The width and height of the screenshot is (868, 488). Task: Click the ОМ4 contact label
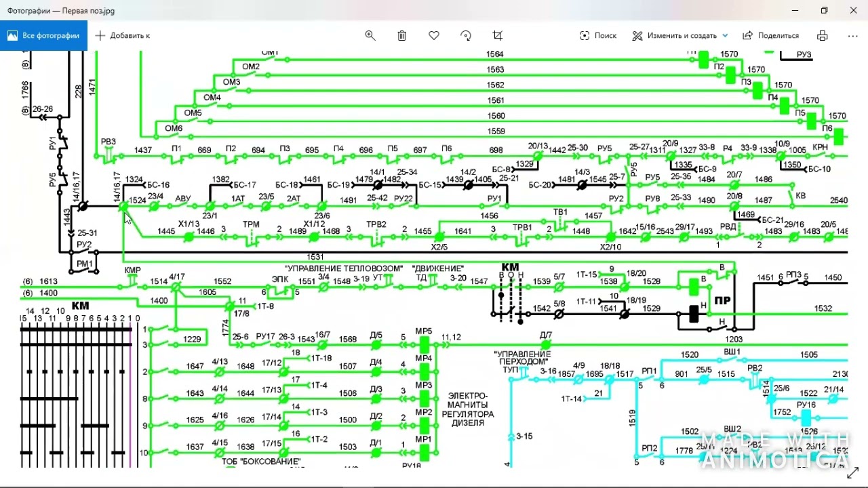(x=212, y=98)
